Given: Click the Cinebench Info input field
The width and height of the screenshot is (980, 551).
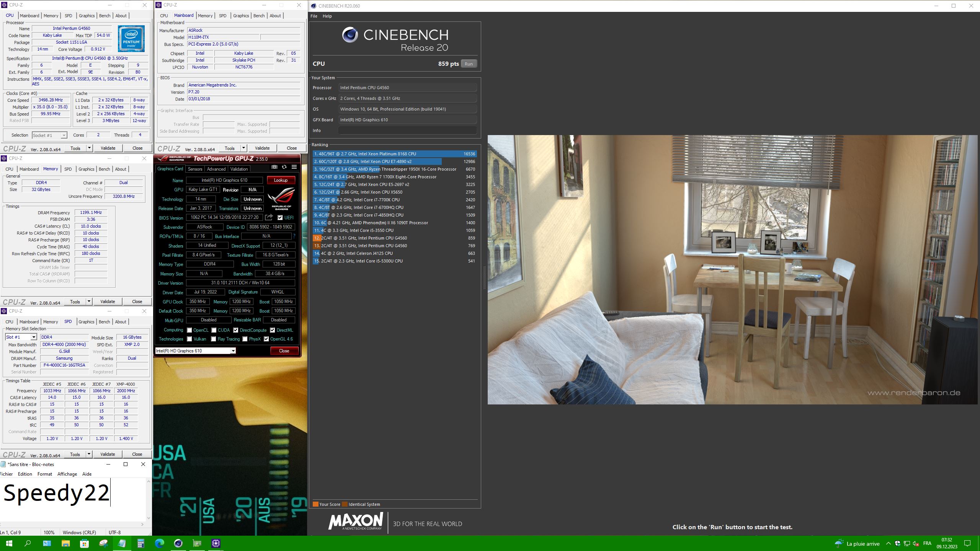Looking at the screenshot, I should 407,130.
